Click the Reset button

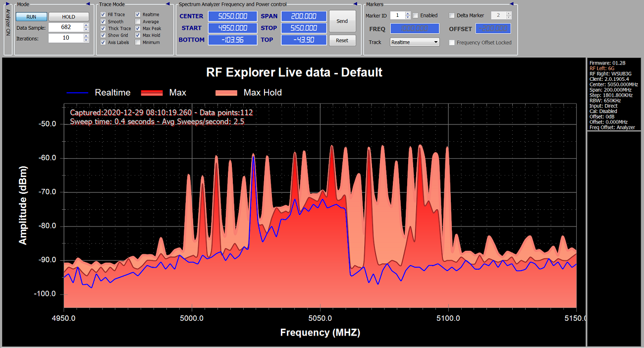342,41
